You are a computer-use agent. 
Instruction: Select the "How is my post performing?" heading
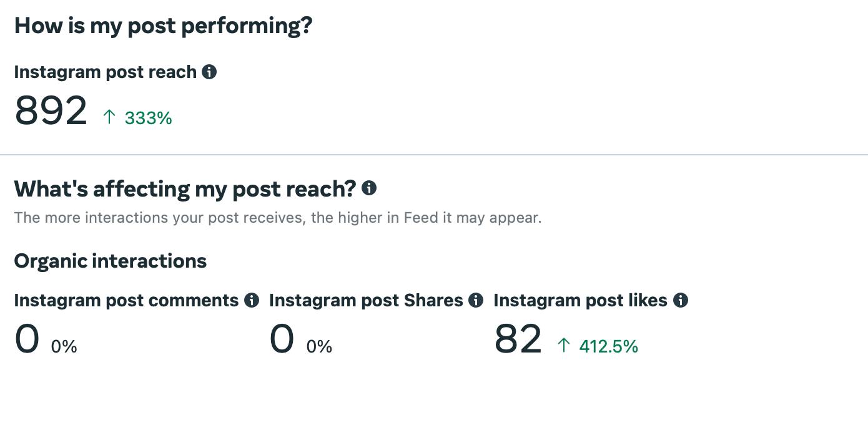(x=163, y=26)
